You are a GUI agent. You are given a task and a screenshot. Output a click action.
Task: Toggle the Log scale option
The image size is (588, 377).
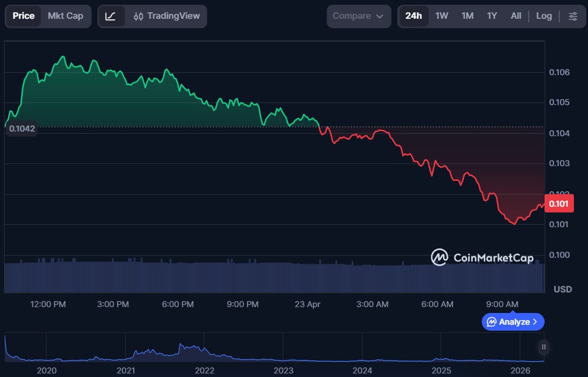click(543, 16)
